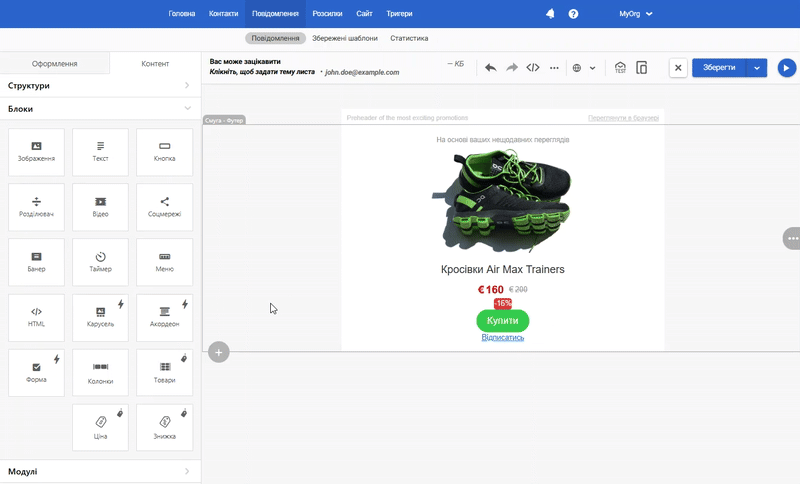
Task: Click Переглянути в браузері link
Action: click(x=623, y=118)
